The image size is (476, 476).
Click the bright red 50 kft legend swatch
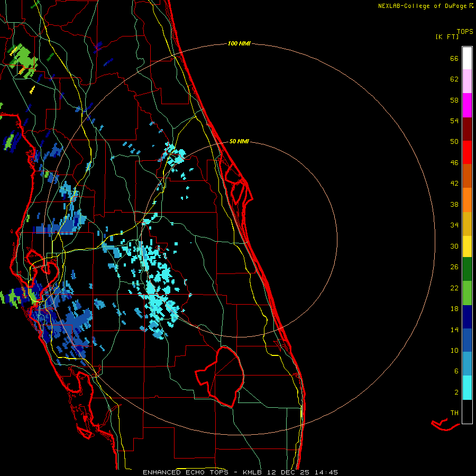(467, 152)
